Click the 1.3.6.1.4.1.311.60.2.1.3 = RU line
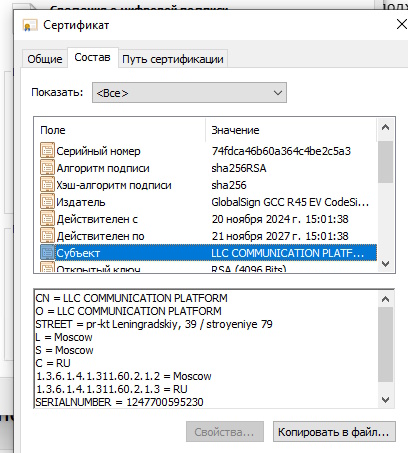The width and height of the screenshot is (408, 453). click(x=111, y=389)
